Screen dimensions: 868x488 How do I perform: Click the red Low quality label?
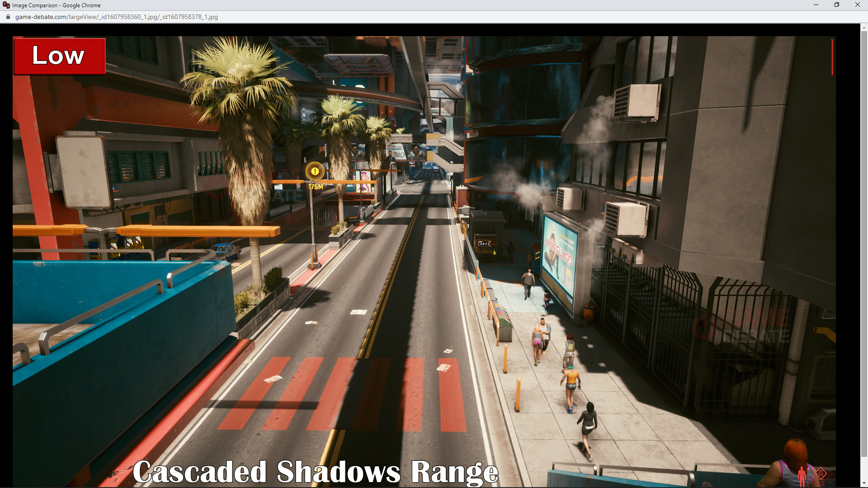tap(60, 56)
